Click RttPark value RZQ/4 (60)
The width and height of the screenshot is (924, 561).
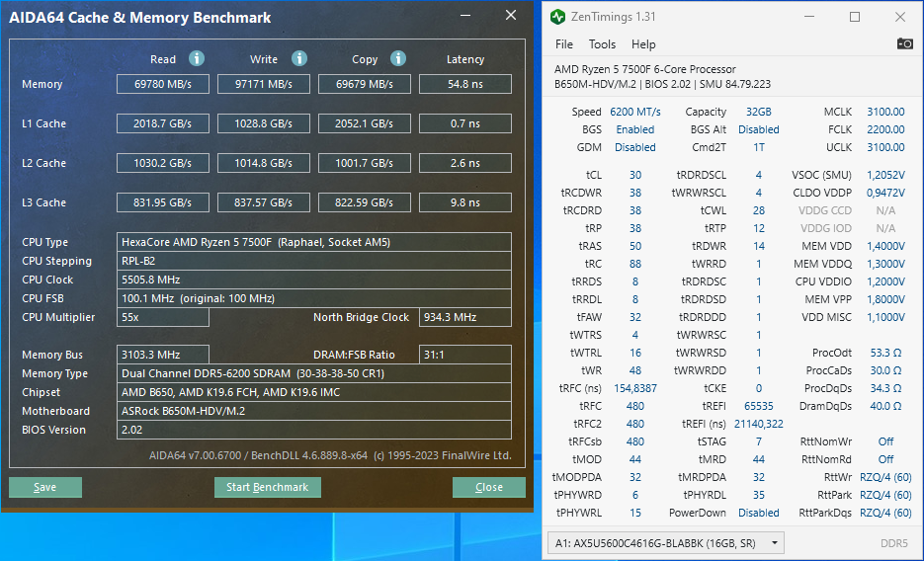click(x=885, y=495)
